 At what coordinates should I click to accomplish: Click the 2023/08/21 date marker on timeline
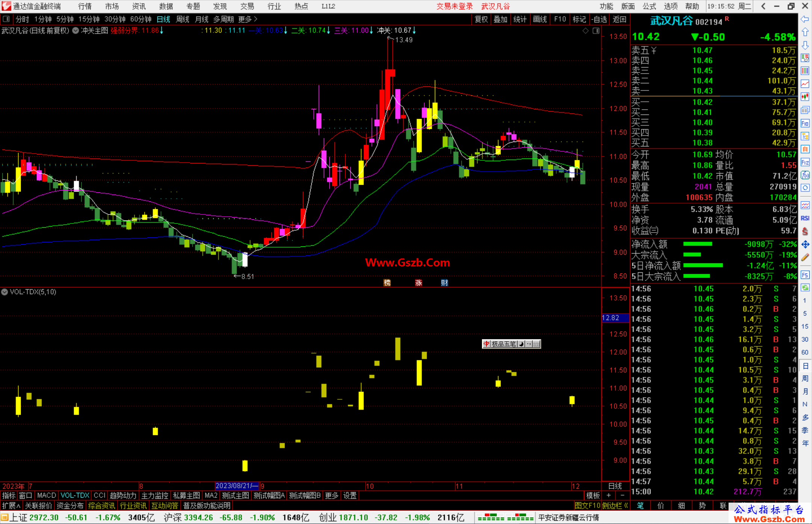[237, 486]
